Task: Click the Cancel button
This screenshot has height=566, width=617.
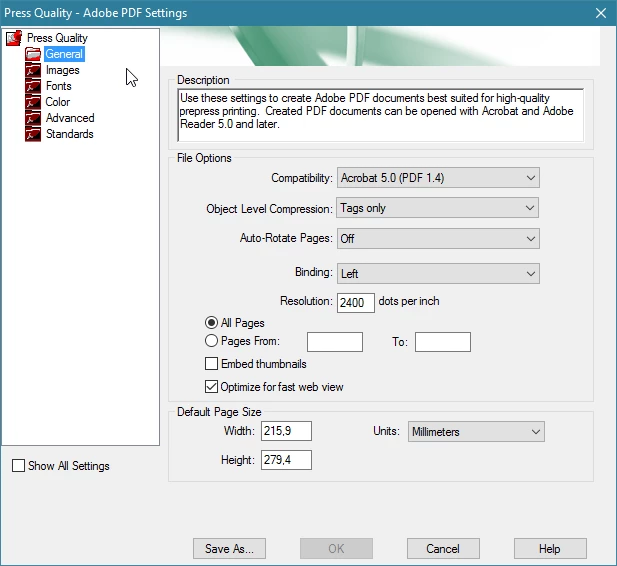Action: [x=443, y=549]
